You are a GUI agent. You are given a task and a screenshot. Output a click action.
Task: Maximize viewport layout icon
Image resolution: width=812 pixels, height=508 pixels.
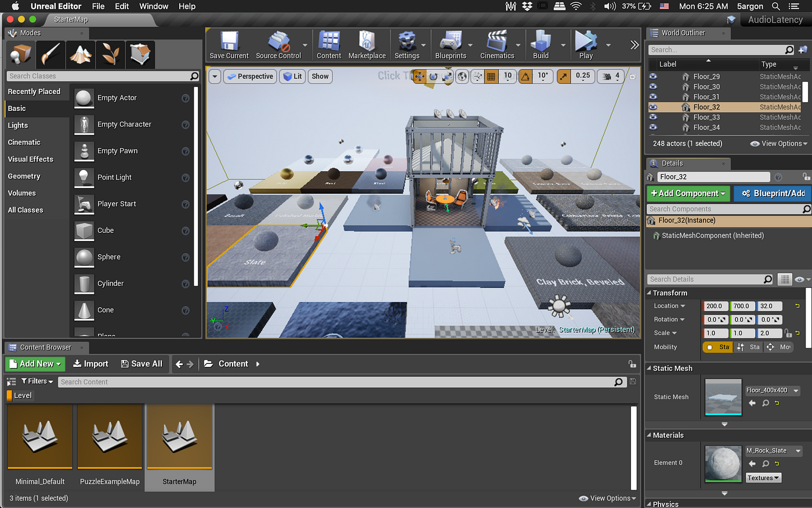(633, 77)
